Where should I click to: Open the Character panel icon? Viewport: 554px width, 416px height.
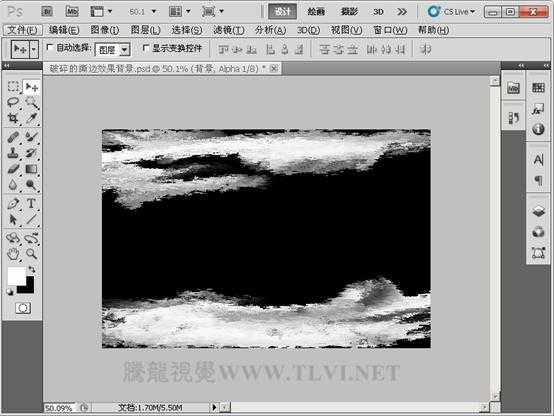coord(538,160)
